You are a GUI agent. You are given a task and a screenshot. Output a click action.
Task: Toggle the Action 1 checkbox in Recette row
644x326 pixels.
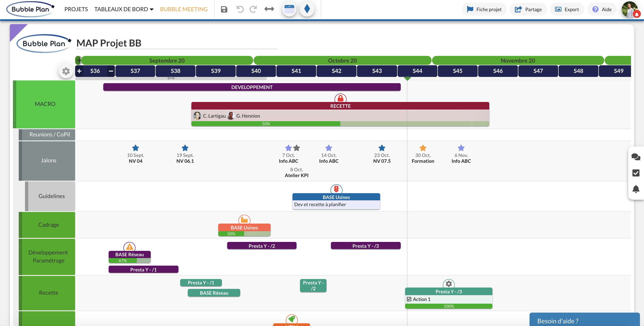coord(409,299)
